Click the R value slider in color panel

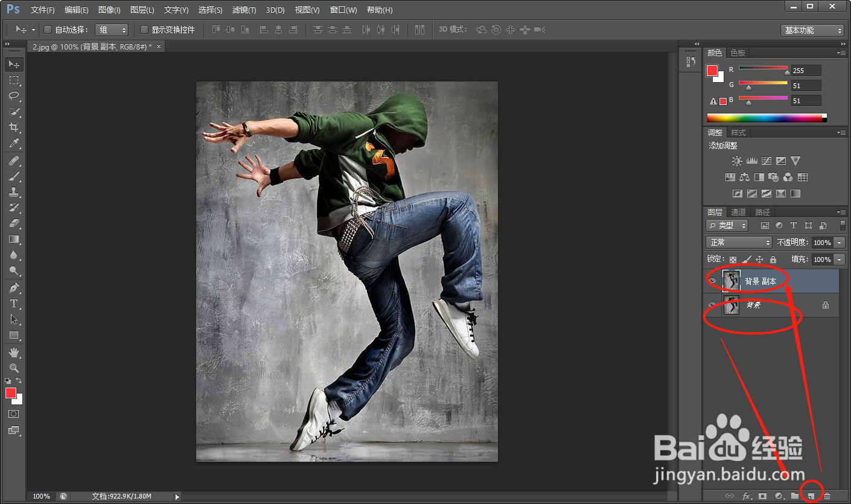(763, 69)
